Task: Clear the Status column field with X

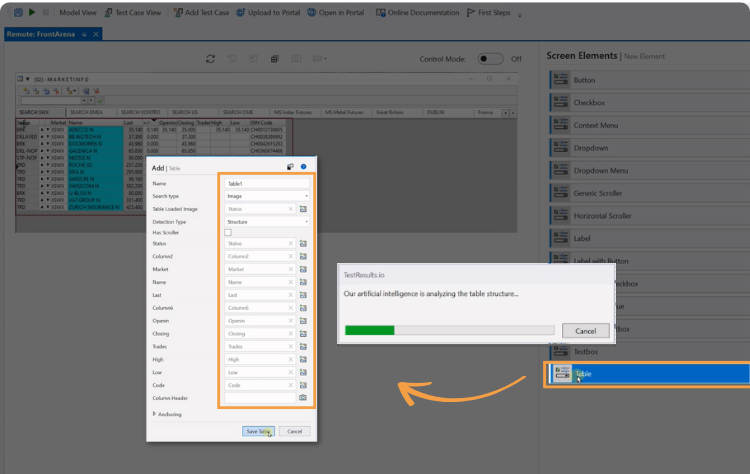Action: click(x=290, y=243)
